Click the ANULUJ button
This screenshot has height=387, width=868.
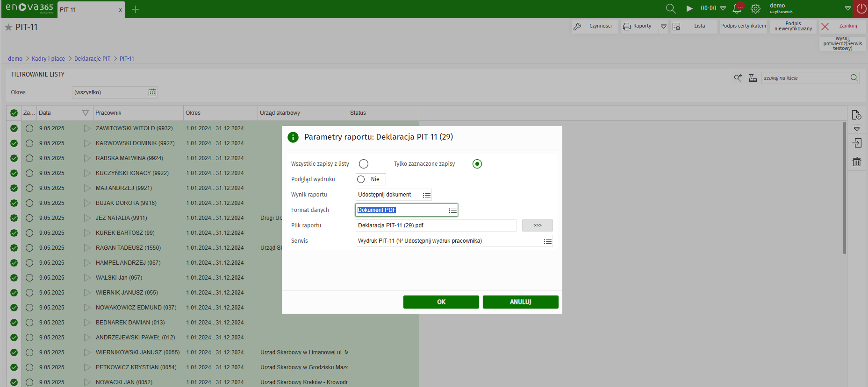(x=520, y=302)
